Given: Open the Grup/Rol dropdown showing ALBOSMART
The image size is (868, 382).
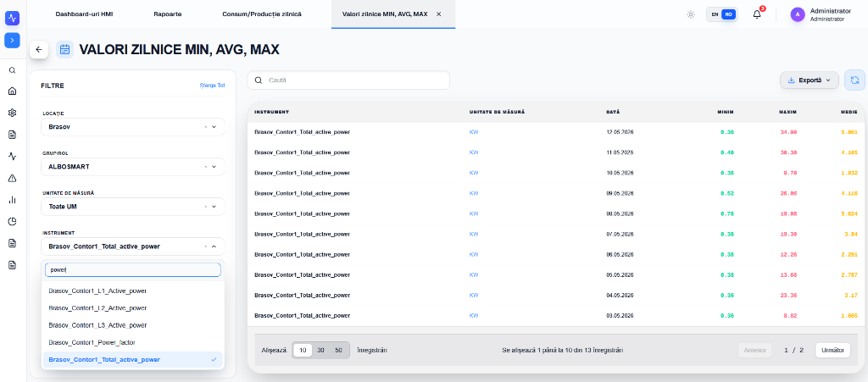Looking at the screenshot, I should (x=133, y=166).
